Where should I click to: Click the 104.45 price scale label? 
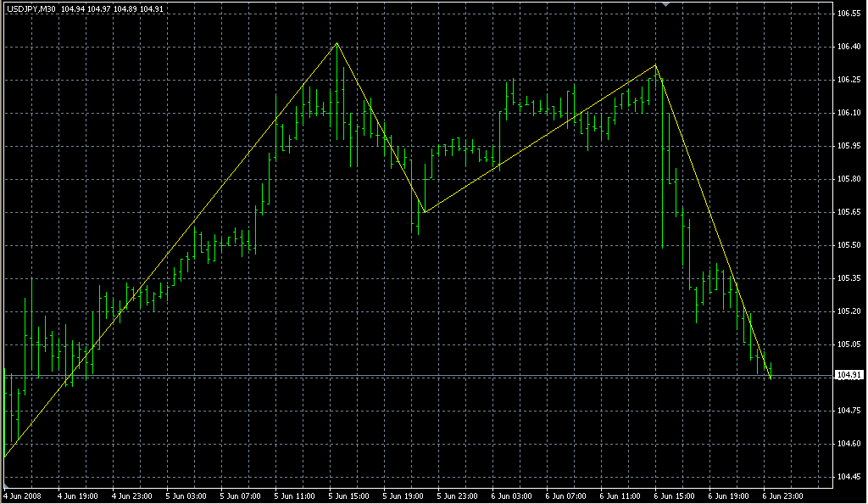tap(849, 477)
